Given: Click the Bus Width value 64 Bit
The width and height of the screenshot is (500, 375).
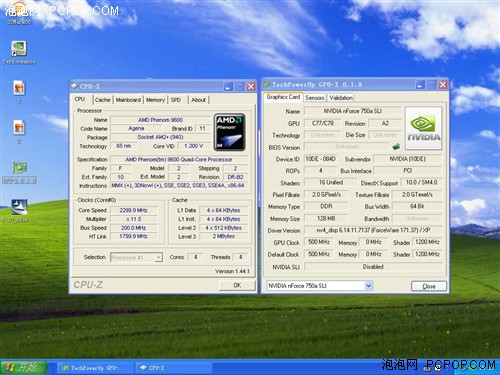Looking at the screenshot, I should [417, 207].
